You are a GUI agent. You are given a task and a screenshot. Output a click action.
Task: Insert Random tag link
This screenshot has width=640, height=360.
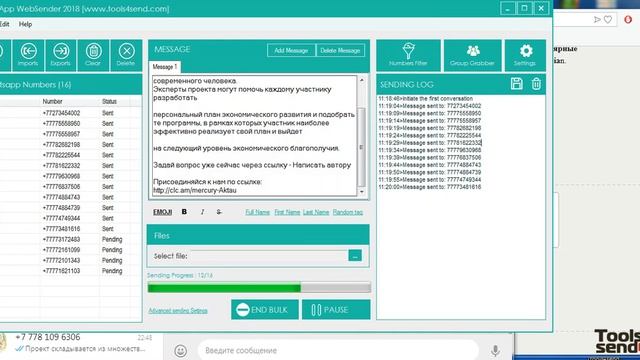(348, 212)
